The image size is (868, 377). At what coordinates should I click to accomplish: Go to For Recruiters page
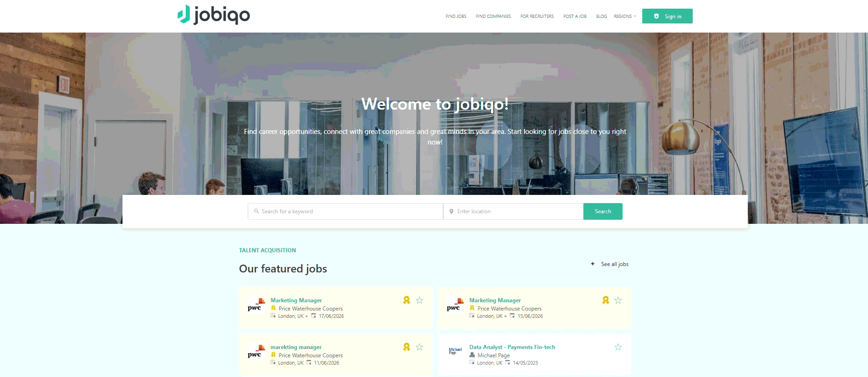point(537,17)
